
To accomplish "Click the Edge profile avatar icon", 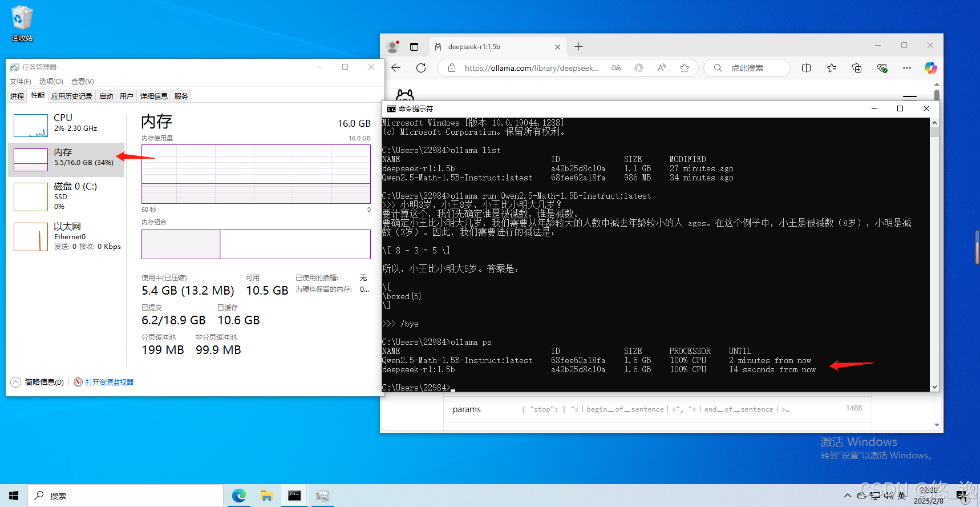I will tap(392, 47).
